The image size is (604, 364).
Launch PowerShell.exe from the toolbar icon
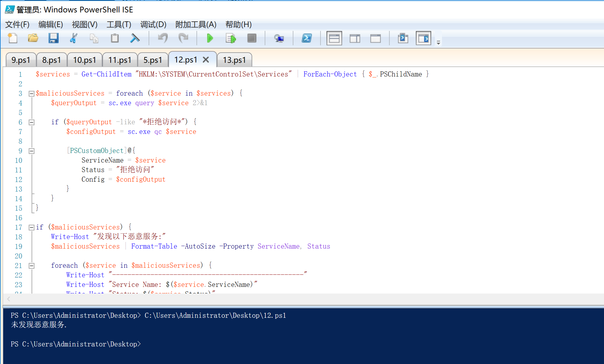click(x=306, y=38)
